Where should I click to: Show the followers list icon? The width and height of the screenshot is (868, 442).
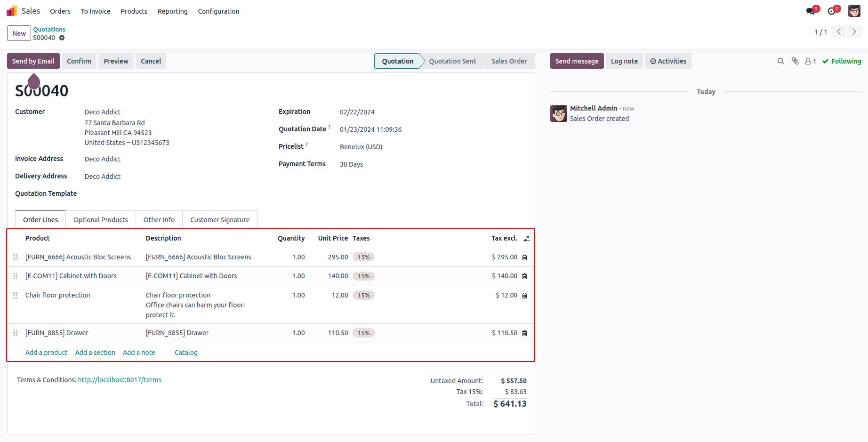point(810,61)
